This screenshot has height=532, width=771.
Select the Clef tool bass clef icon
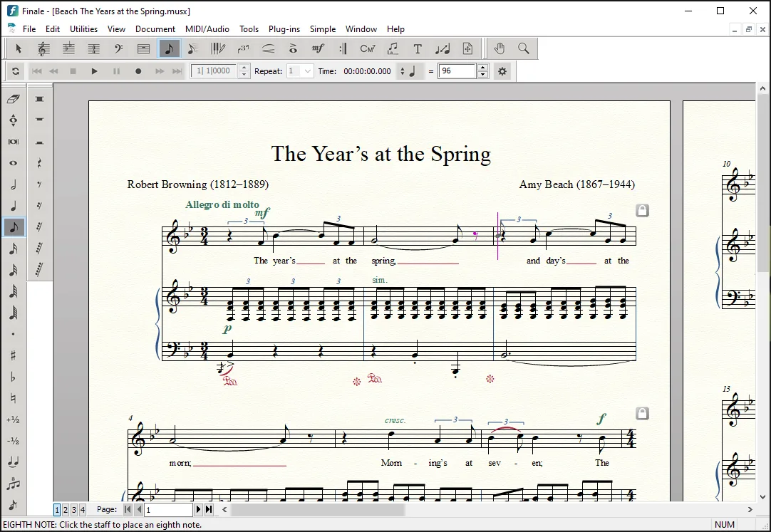(x=118, y=48)
